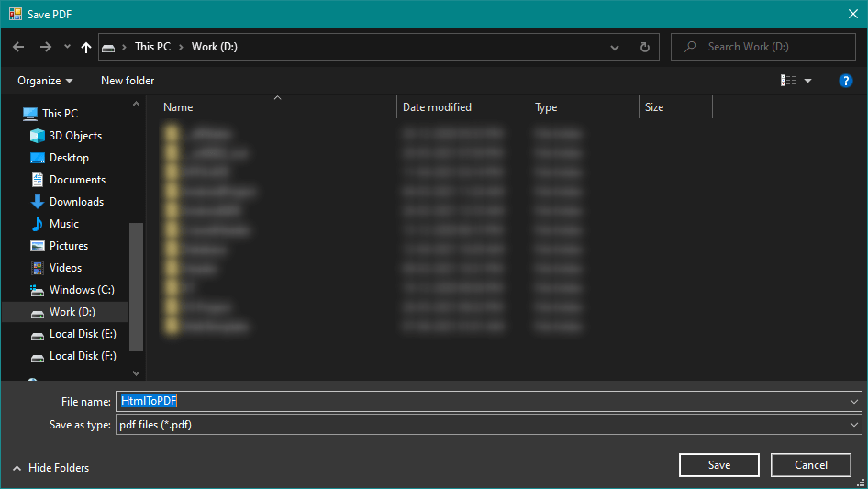Select 3D Objects in navigation pane
Screen dimensions: 868x489
tap(75, 136)
